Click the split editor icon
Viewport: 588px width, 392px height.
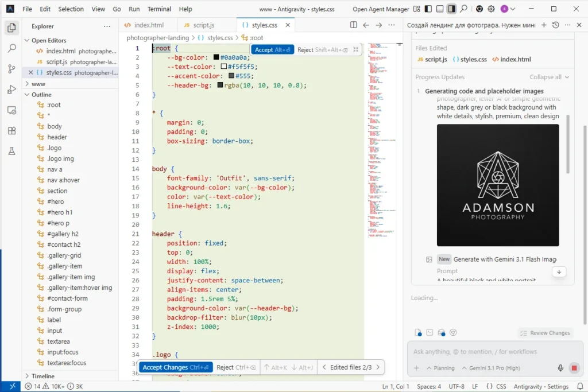point(353,25)
